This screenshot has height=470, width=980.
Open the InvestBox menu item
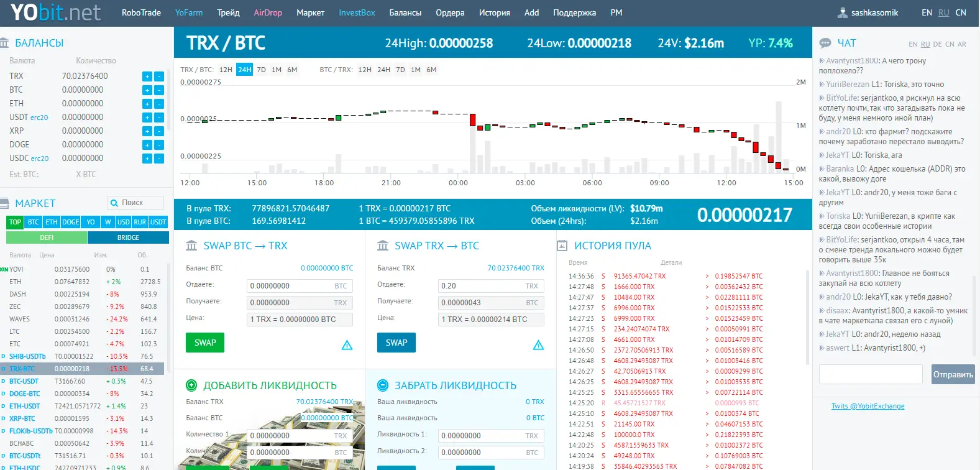coord(357,12)
